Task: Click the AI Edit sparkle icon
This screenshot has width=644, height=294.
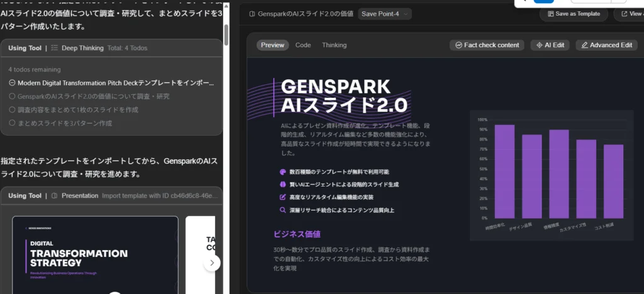Action: click(539, 45)
